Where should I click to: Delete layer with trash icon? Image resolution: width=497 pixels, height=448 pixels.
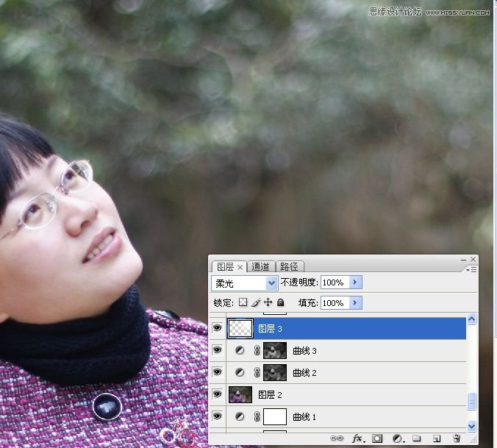tap(457, 438)
